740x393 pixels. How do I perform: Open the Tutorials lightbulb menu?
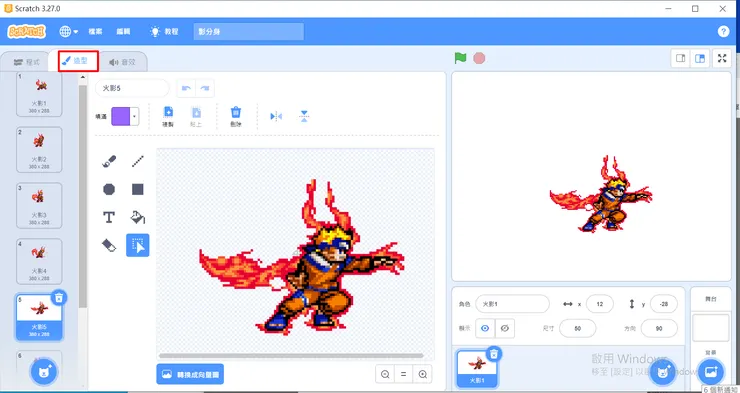click(x=164, y=32)
